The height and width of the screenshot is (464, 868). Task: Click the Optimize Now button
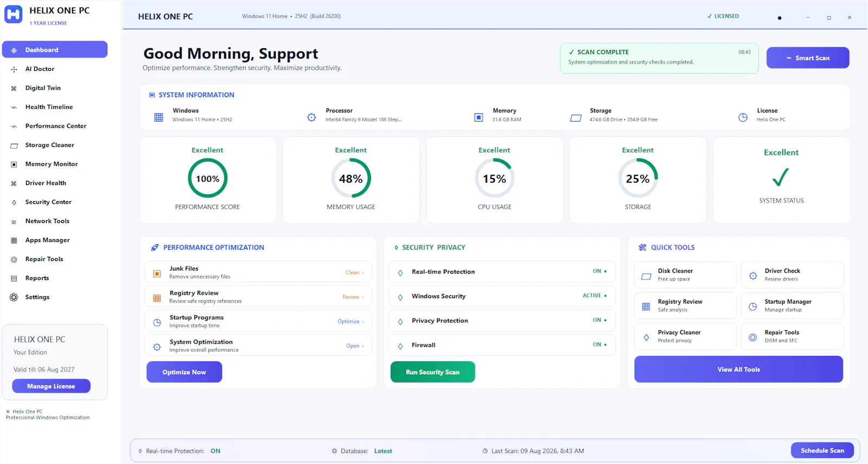(x=184, y=372)
